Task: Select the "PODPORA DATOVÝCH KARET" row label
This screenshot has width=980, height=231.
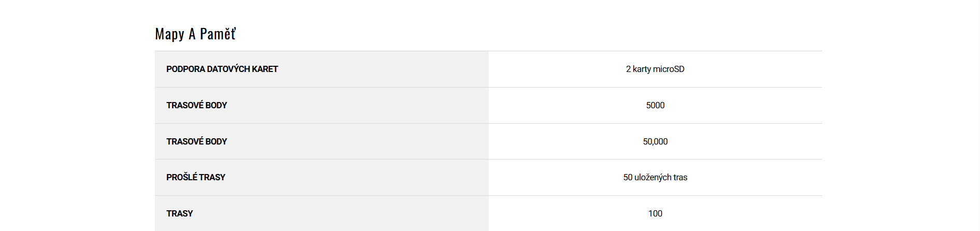Action: [x=222, y=69]
